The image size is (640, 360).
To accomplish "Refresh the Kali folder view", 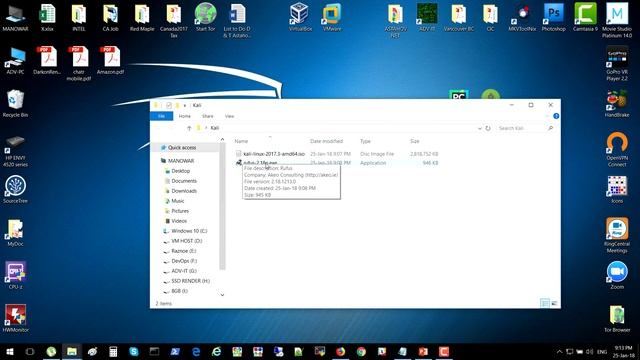I will point(488,128).
